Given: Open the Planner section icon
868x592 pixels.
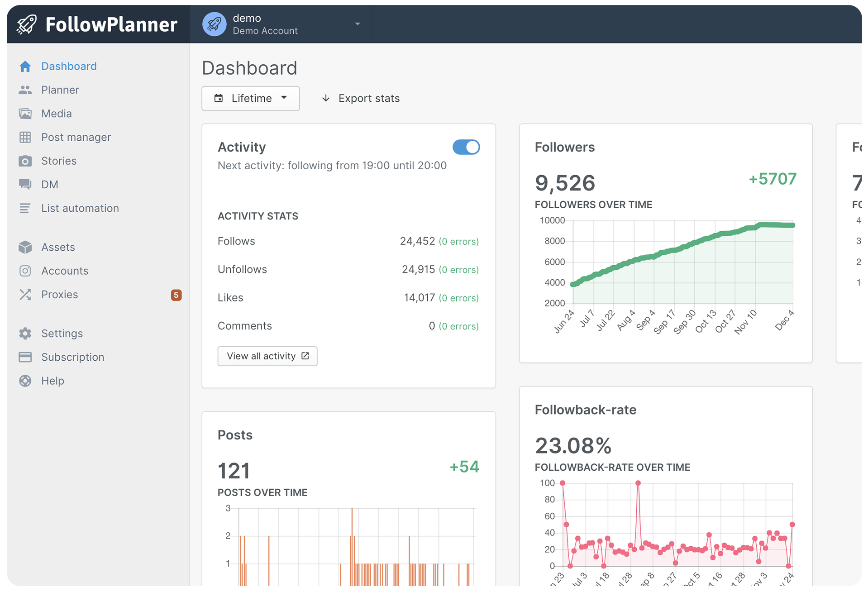Looking at the screenshot, I should pyautogui.click(x=26, y=90).
